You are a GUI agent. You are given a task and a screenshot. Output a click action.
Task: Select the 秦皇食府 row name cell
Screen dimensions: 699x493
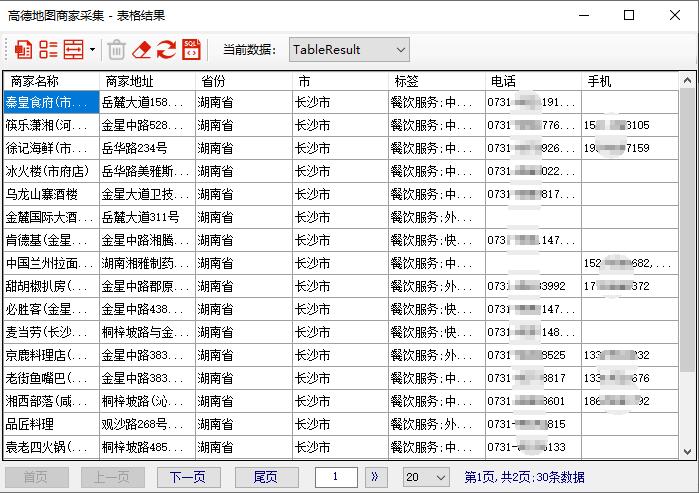[51, 102]
